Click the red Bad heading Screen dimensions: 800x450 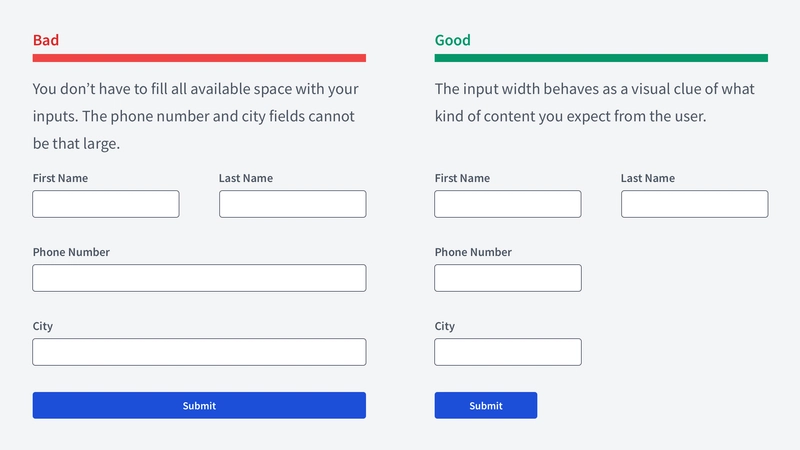click(x=46, y=40)
